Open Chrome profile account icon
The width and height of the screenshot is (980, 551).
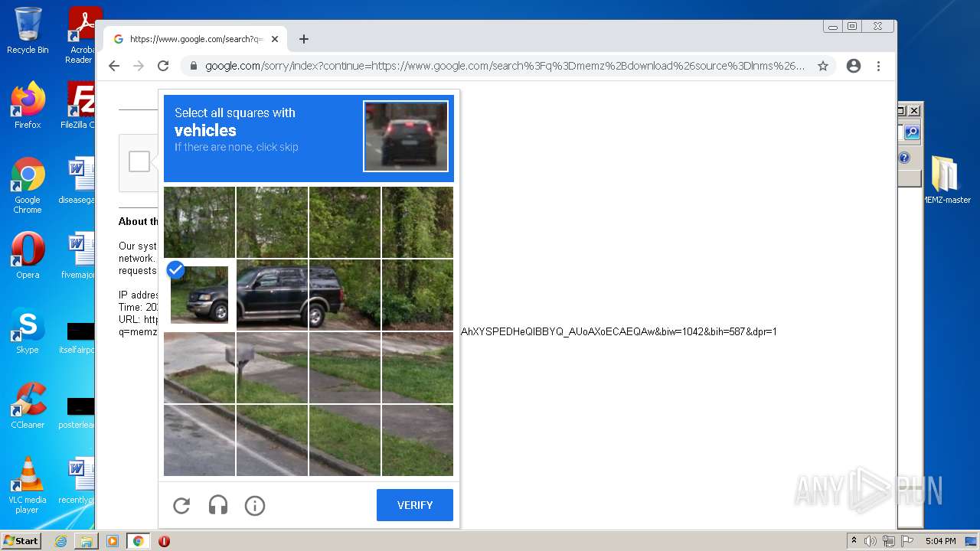pos(854,66)
